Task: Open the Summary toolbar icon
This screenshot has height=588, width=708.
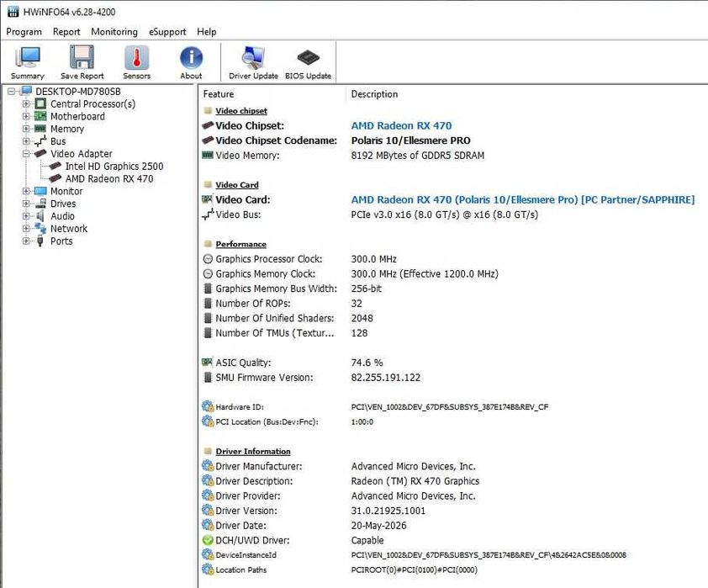Action: pos(28,63)
